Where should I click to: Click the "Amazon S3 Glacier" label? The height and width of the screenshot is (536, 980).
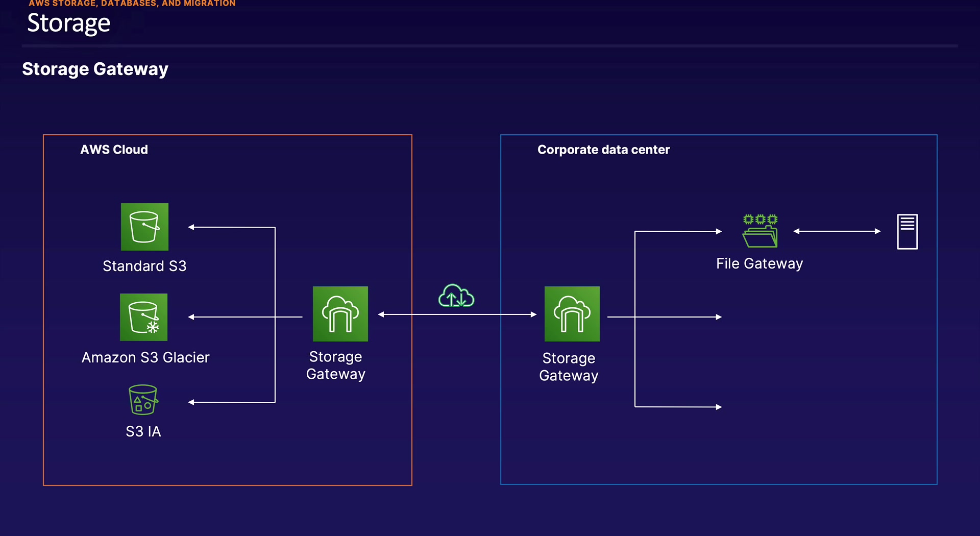145,357
